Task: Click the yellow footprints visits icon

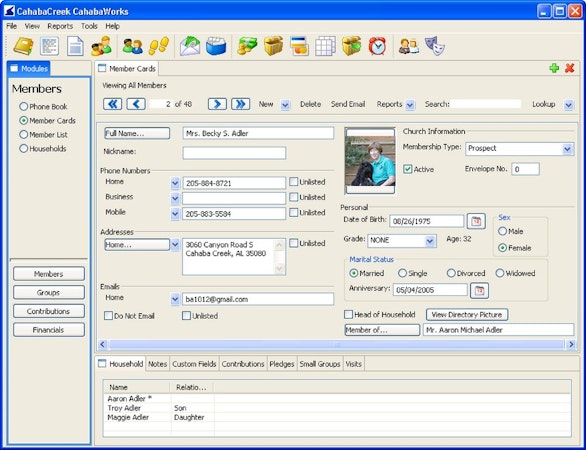Action: [x=159, y=46]
